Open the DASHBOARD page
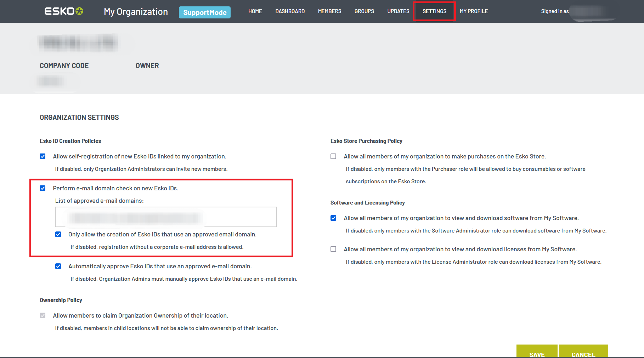This screenshot has width=644, height=358. pos(290,11)
